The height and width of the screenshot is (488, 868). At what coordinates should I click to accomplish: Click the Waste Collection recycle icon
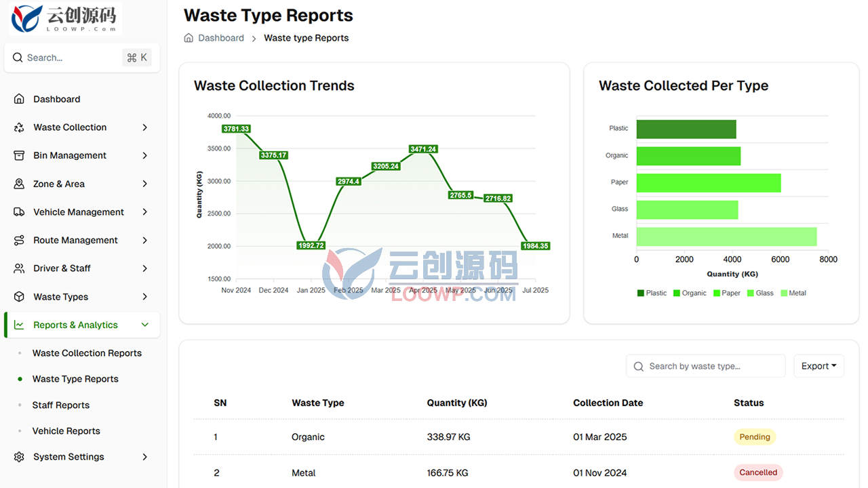[19, 127]
